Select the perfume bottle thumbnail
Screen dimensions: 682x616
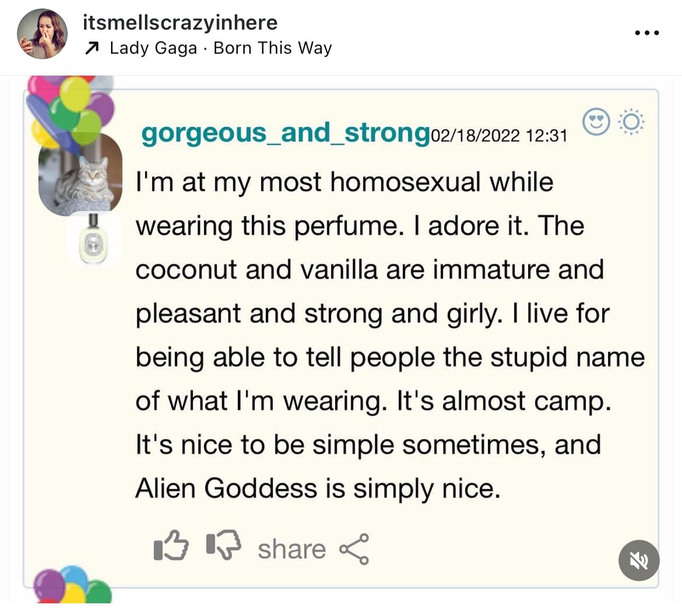(94, 239)
